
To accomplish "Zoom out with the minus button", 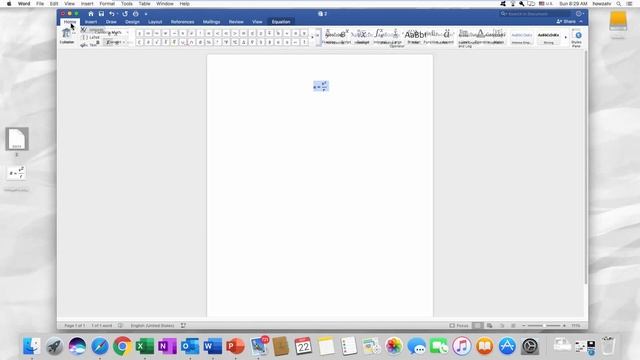I will (524, 326).
